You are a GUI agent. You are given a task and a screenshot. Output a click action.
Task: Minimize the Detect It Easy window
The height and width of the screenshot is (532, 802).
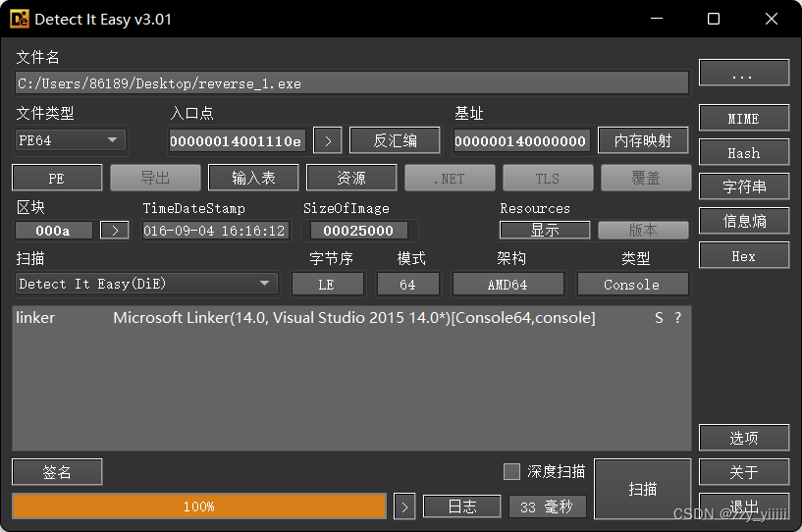tap(657, 19)
